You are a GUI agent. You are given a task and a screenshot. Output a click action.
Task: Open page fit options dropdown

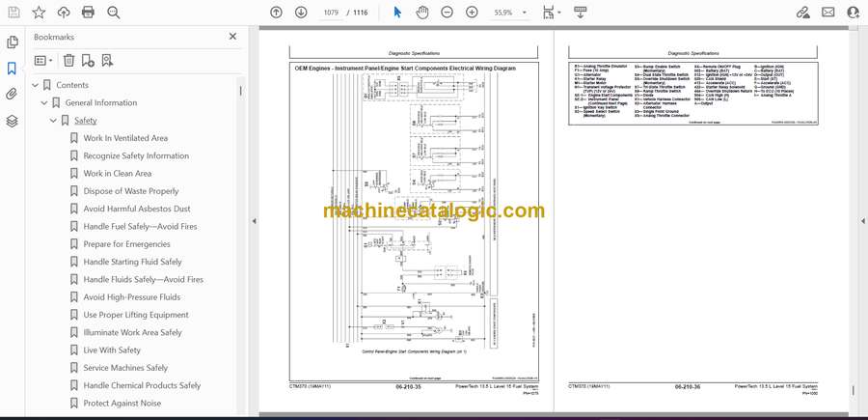(552, 13)
